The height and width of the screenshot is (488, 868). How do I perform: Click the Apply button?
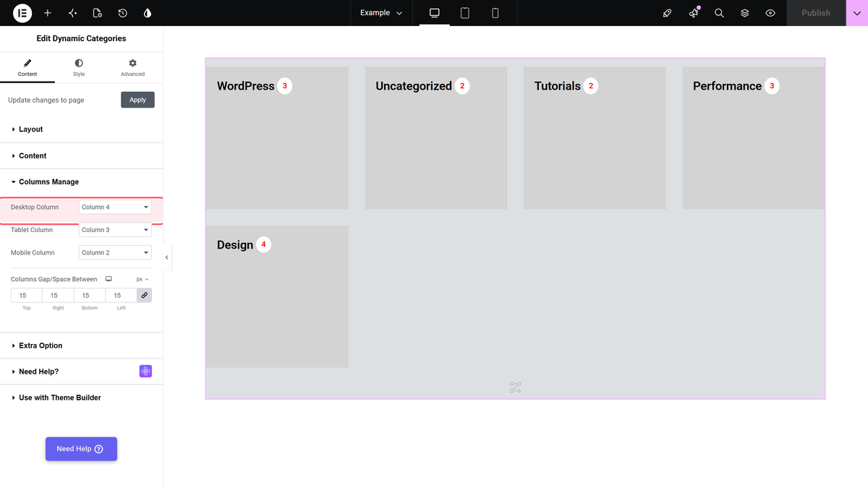pyautogui.click(x=137, y=100)
